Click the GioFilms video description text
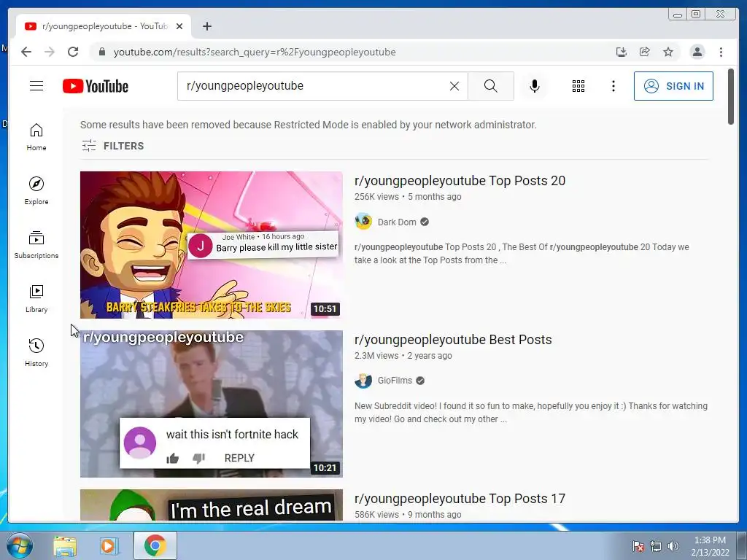 pos(531,413)
